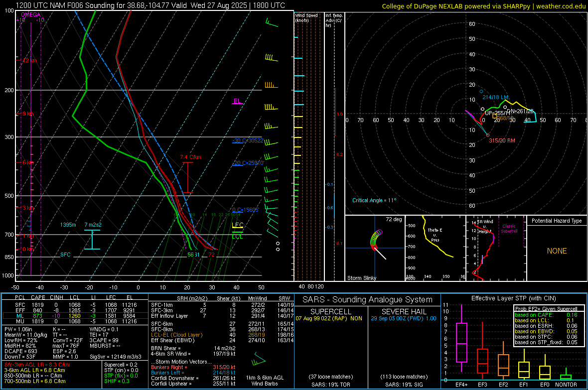Select the MU parcel row
The width and height of the screenshot is (588, 390).
[x=75, y=321]
